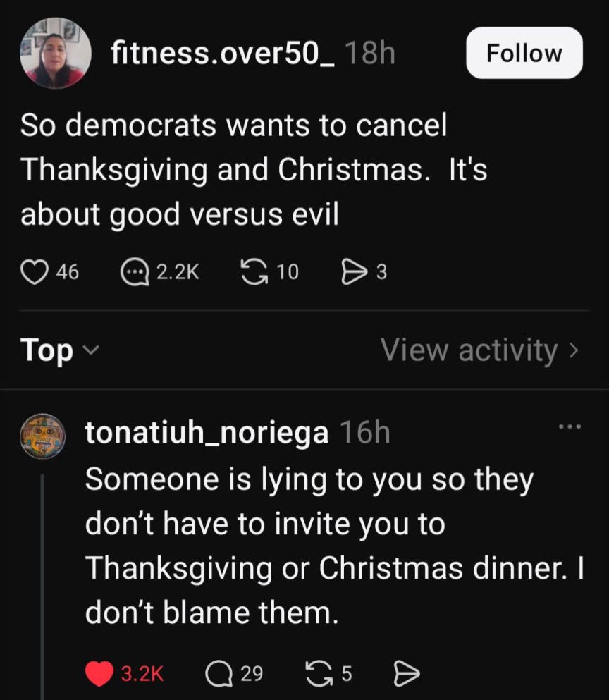609x700 pixels.
Task: Share tonatiuh_noriega's reply with send icon
Action: pyautogui.click(x=406, y=674)
